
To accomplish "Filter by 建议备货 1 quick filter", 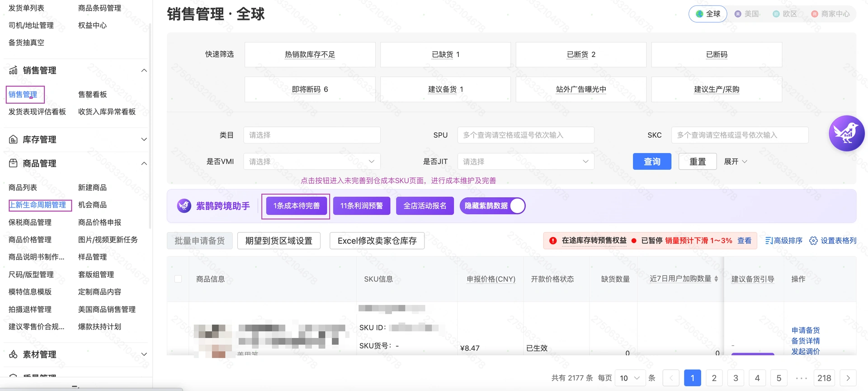I will coord(446,90).
